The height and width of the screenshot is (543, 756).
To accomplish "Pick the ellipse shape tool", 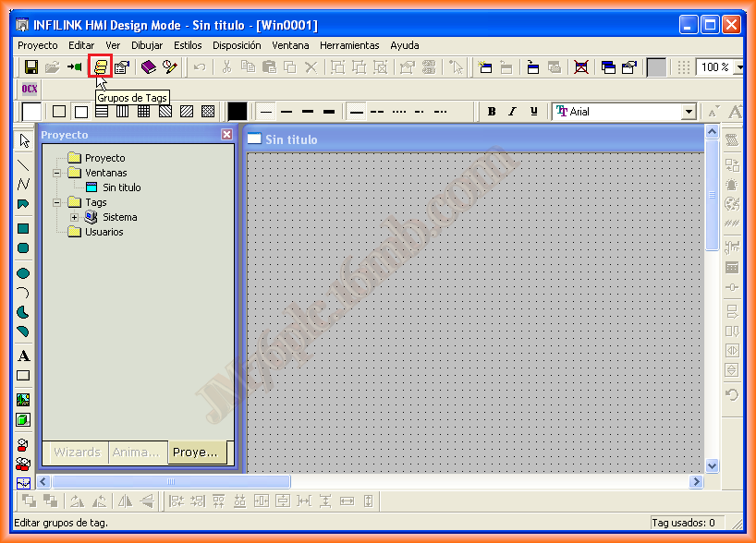I will point(24,273).
